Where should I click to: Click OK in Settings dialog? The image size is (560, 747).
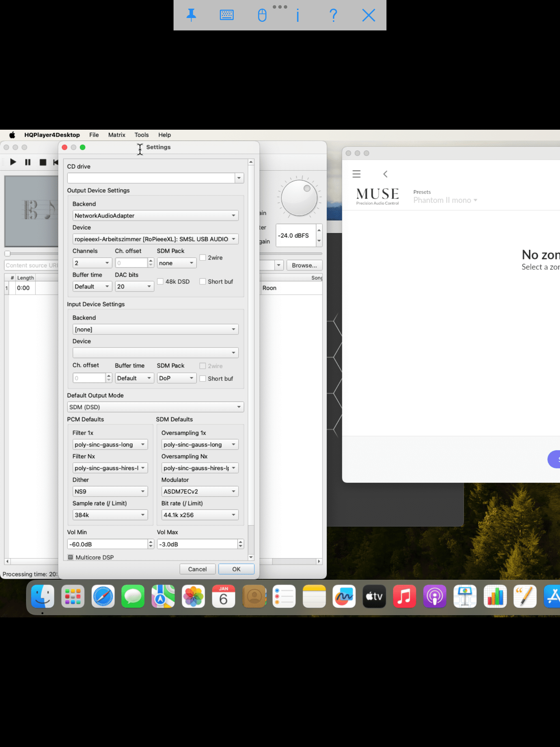(x=236, y=569)
